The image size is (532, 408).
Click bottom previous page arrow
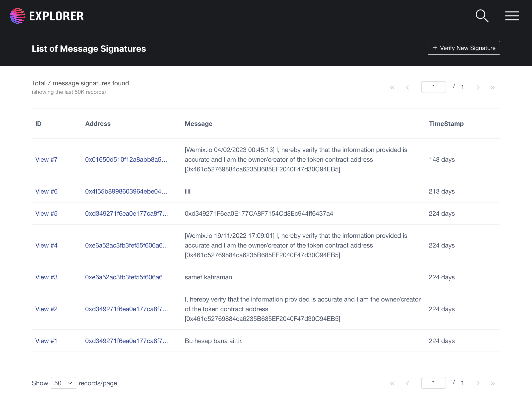coord(407,383)
